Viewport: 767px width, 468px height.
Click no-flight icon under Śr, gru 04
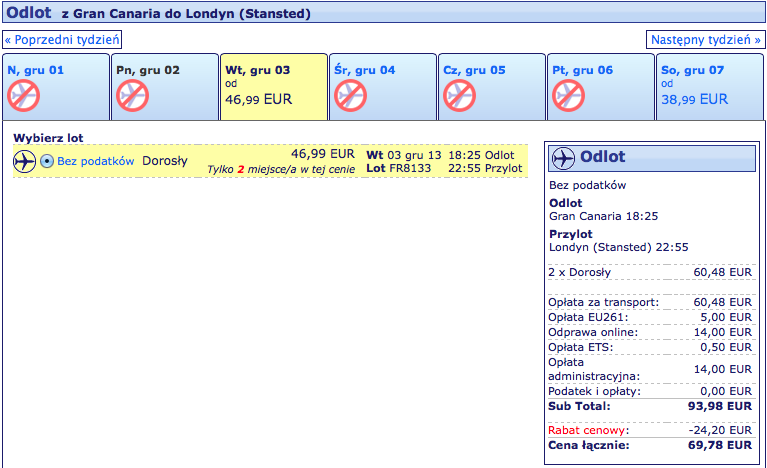pos(351,95)
